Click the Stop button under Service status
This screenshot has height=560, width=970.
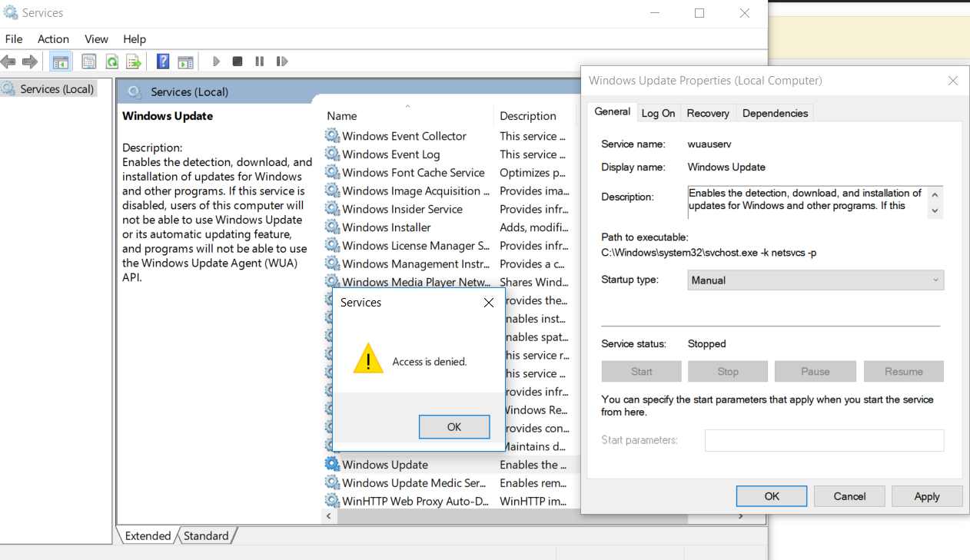click(728, 372)
